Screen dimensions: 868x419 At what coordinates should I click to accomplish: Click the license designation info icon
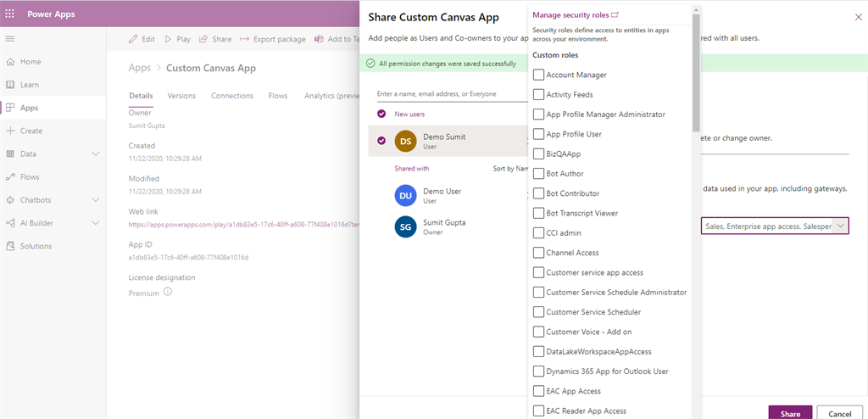[168, 293]
